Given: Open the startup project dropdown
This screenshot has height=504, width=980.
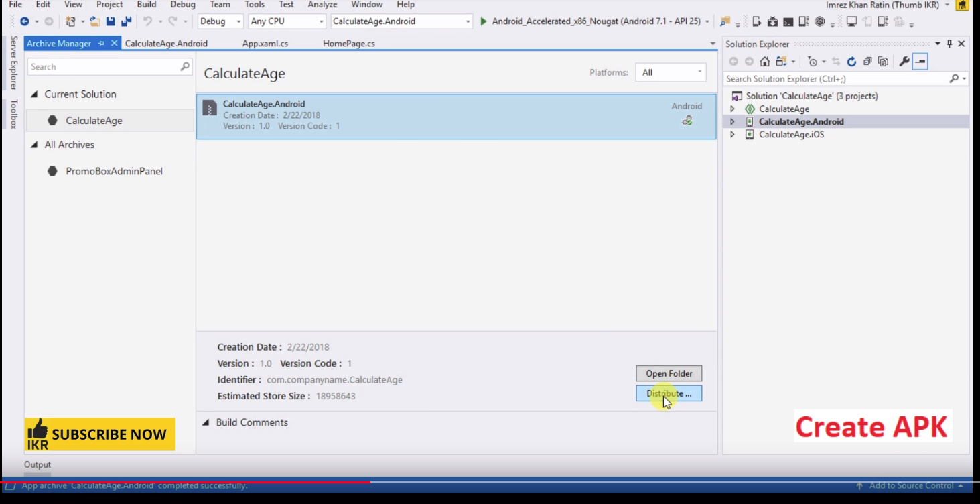Looking at the screenshot, I should (x=468, y=21).
